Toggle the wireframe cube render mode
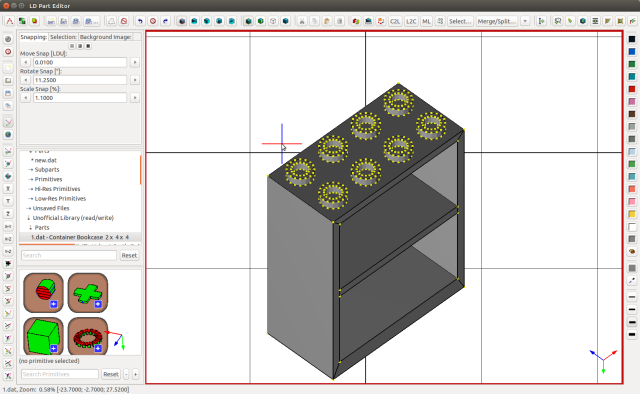The height and width of the screenshot is (394, 640). (x=273, y=21)
